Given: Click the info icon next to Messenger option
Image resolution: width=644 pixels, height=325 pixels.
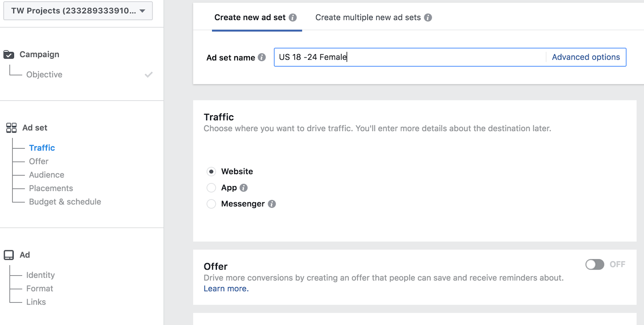Looking at the screenshot, I should [x=272, y=204].
